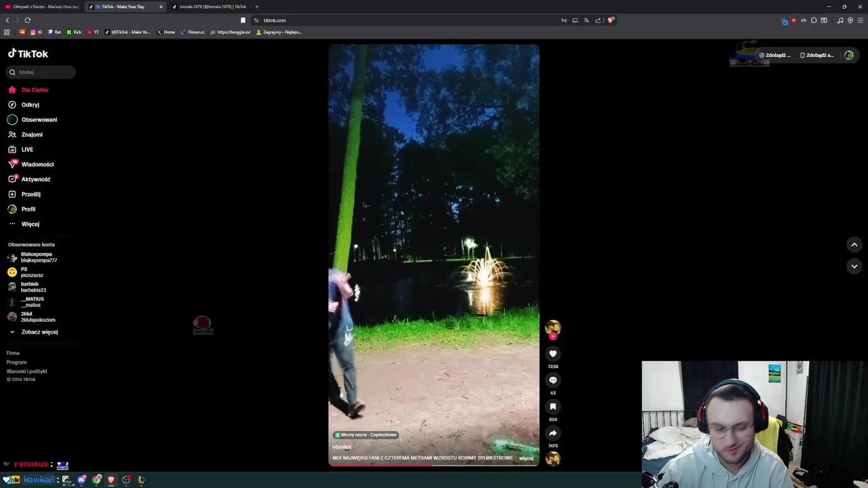Reload the page
The height and width of the screenshot is (488, 868).
tap(27, 20)
